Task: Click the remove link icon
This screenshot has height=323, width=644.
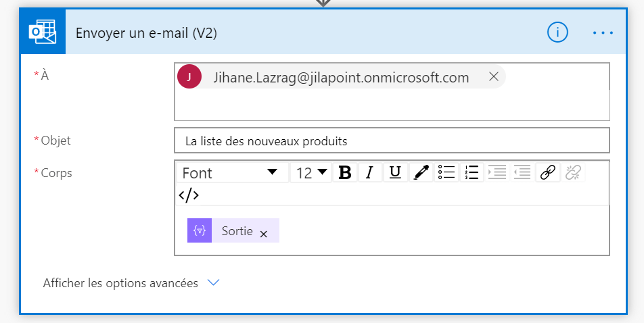Action: 573,173
